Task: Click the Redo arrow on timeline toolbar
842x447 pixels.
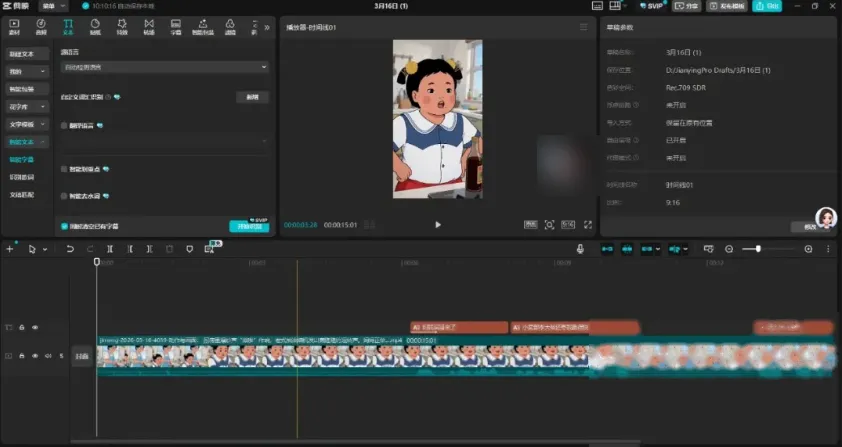Action: click(90, 249)
